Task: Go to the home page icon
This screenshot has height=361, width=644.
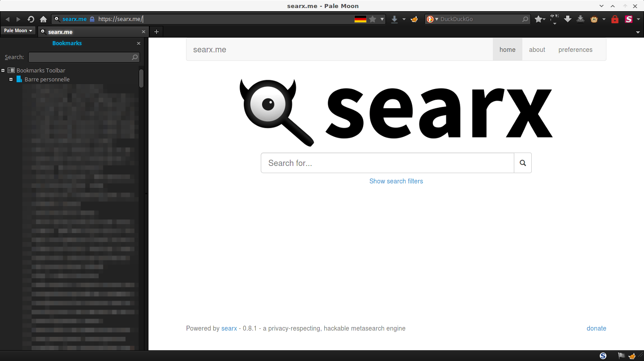Action: click(x=43, y=19)
